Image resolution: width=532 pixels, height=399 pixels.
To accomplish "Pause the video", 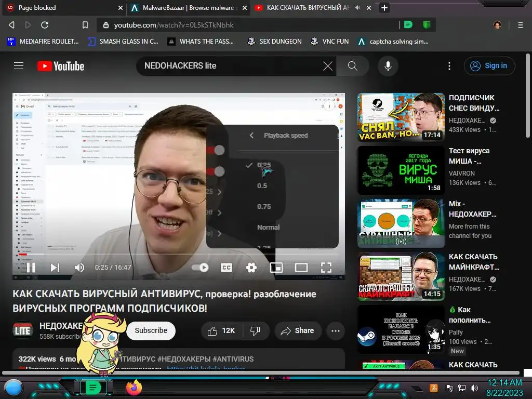I will pyautogui.click(x=31, y=268).
